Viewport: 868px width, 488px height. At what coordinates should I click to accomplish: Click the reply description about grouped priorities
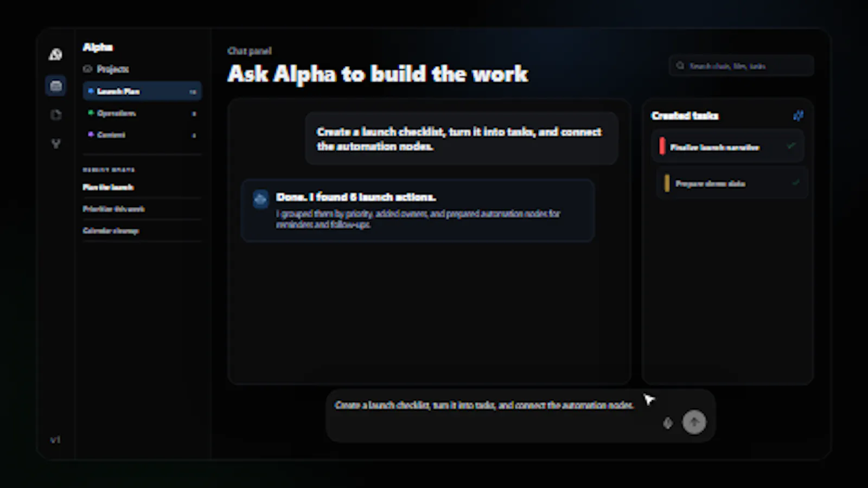(x=418, y=219)
